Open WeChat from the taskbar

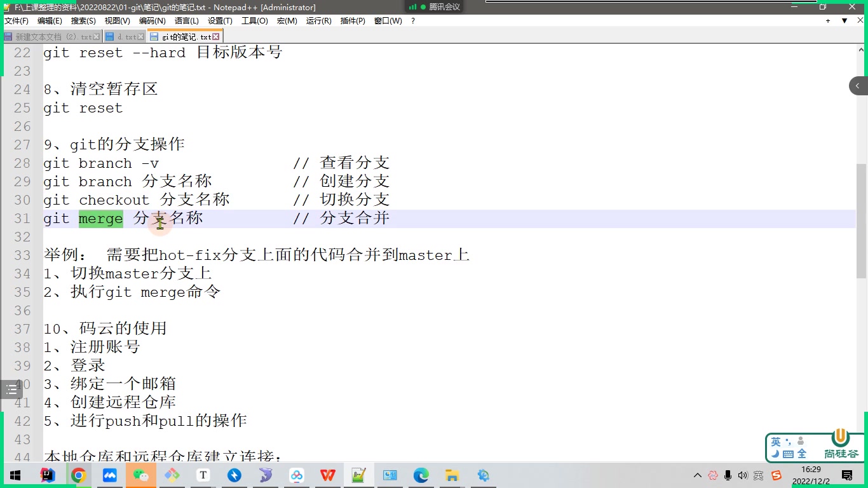point(140,475)
